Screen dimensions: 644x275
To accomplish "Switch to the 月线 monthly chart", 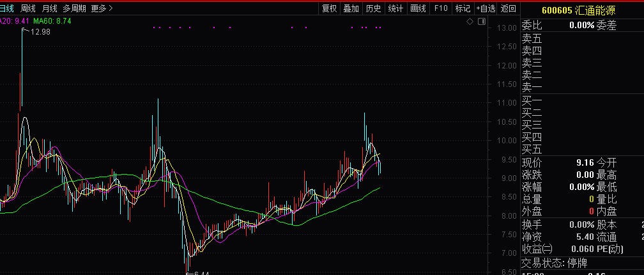I will tap(49, 8).
